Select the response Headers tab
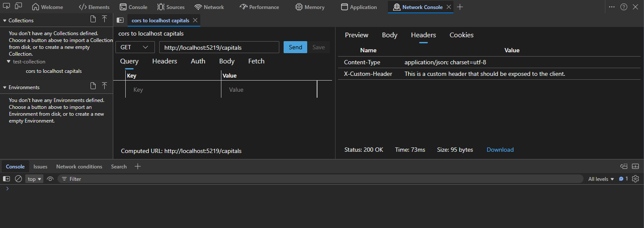The image size is (644, 228). pos(423,35)
